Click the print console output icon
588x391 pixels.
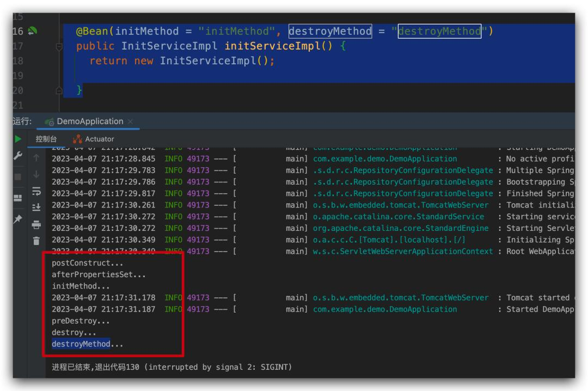[36, 225]
